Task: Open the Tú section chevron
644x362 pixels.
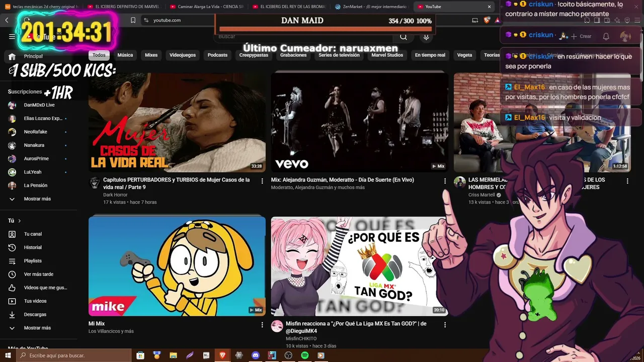Action: [20, 221]
